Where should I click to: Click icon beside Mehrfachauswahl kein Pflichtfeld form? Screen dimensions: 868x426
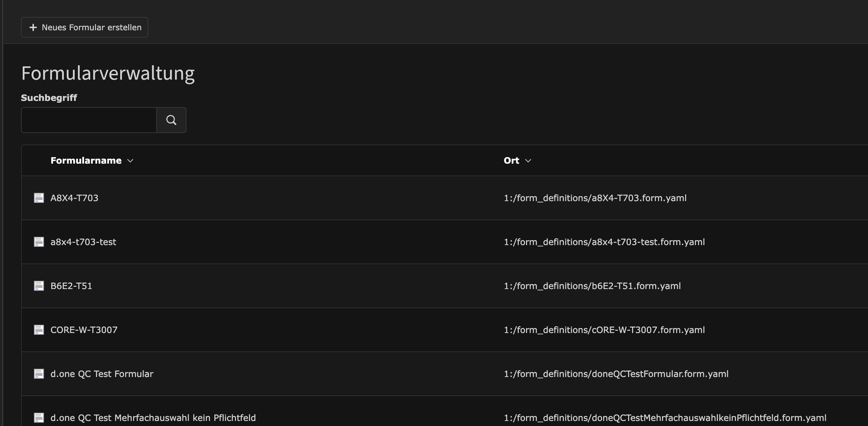click(x=39, y=418)
